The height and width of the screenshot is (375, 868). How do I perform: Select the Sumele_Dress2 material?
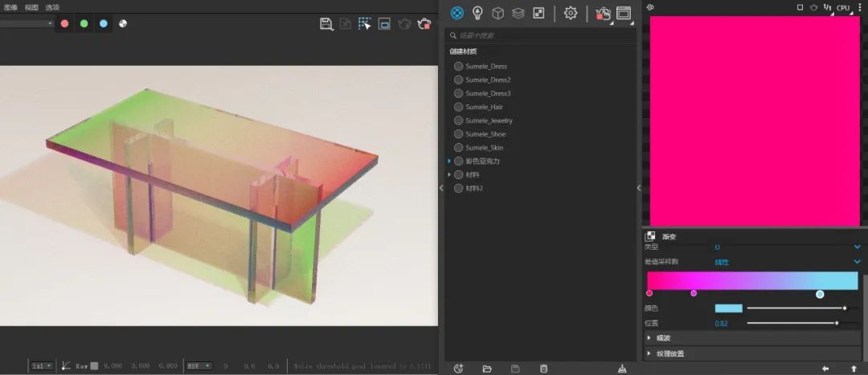(488, 80)
